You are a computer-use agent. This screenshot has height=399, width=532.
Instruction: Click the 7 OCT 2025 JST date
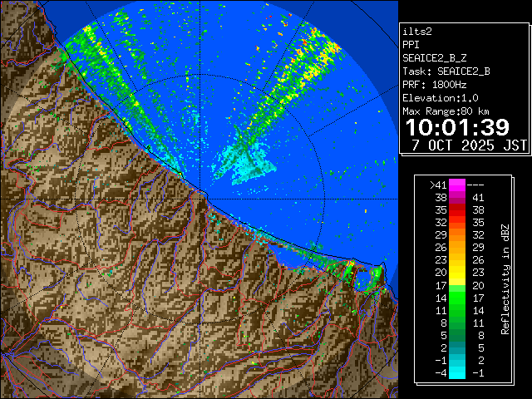(470, 145)
